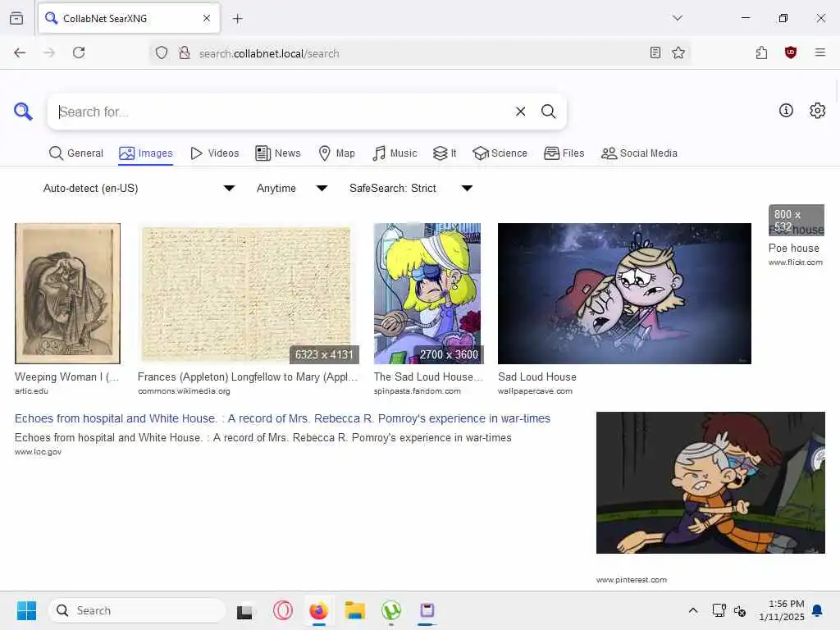This screenshot has width=840, height=630.
Task: Click the Windows taskbar Search box
Action: pos(137,610)
